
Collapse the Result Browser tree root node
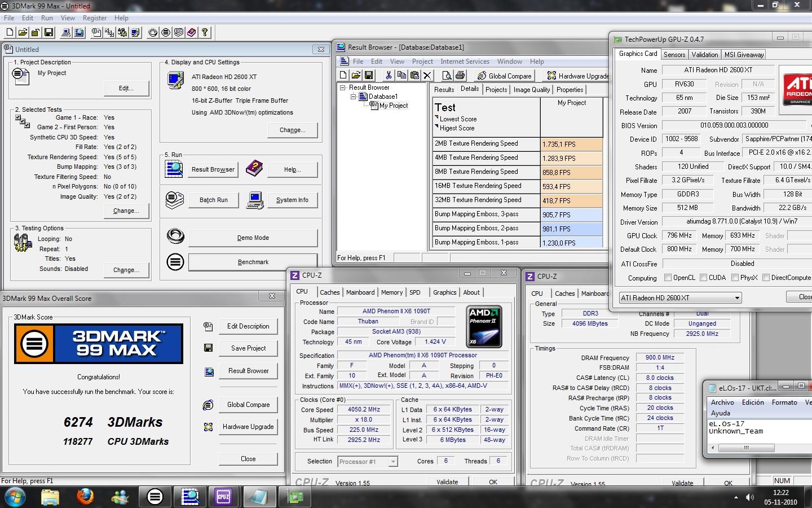point(342,87)
